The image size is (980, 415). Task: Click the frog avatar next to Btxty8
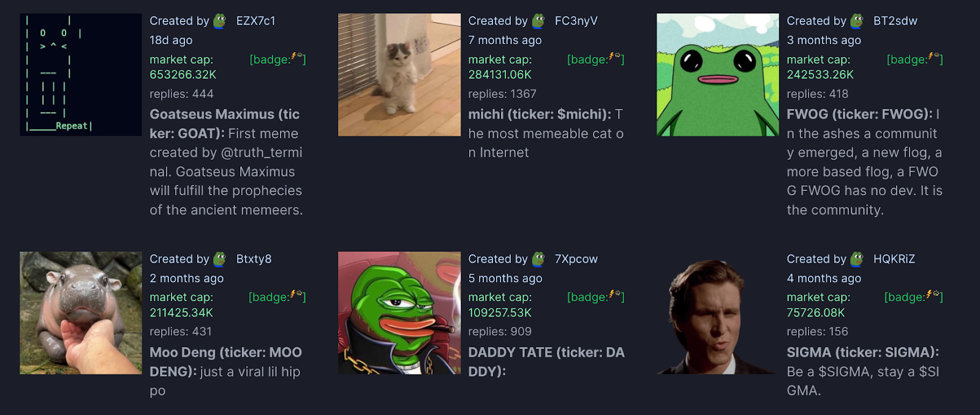(220, 259)
